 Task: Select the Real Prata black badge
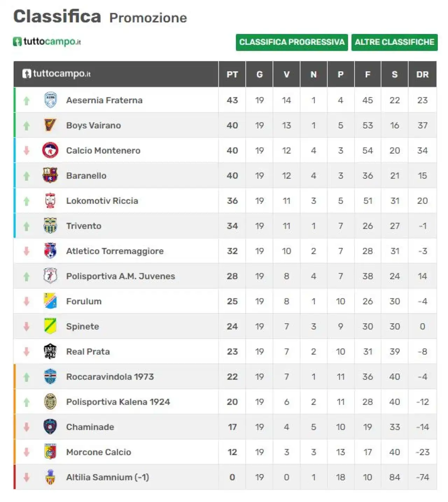point(50,352)
